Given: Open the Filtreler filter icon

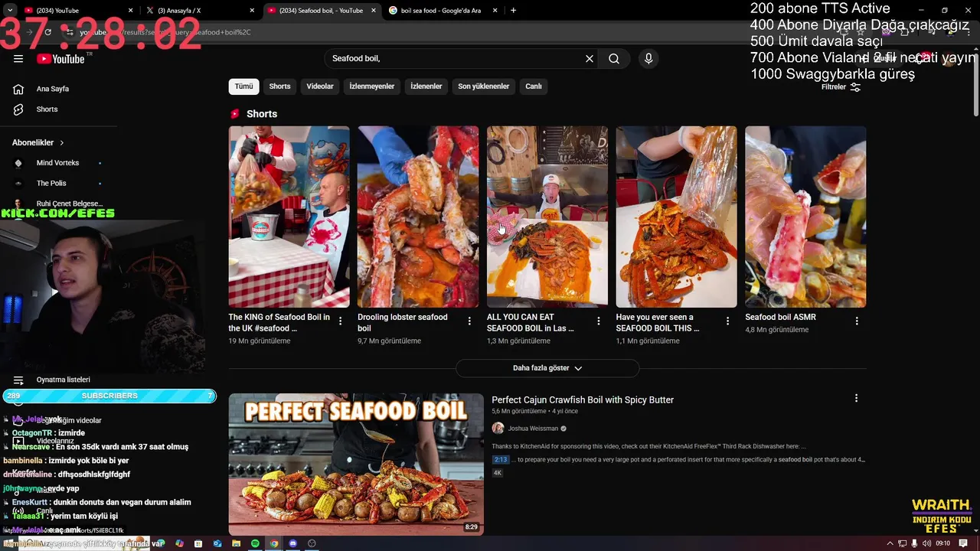Looking at the screenshot, I should (855, 87).
